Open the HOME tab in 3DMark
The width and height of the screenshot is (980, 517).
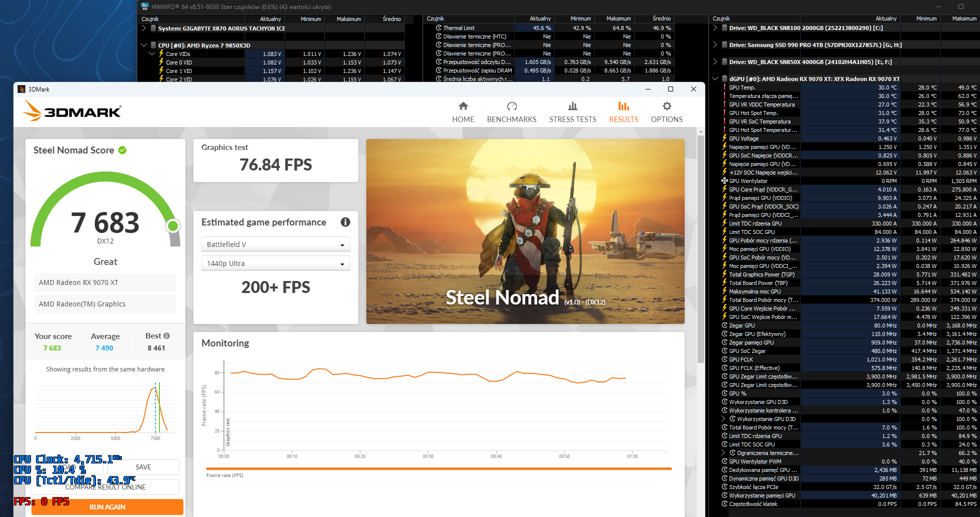(x=463, y=112)
